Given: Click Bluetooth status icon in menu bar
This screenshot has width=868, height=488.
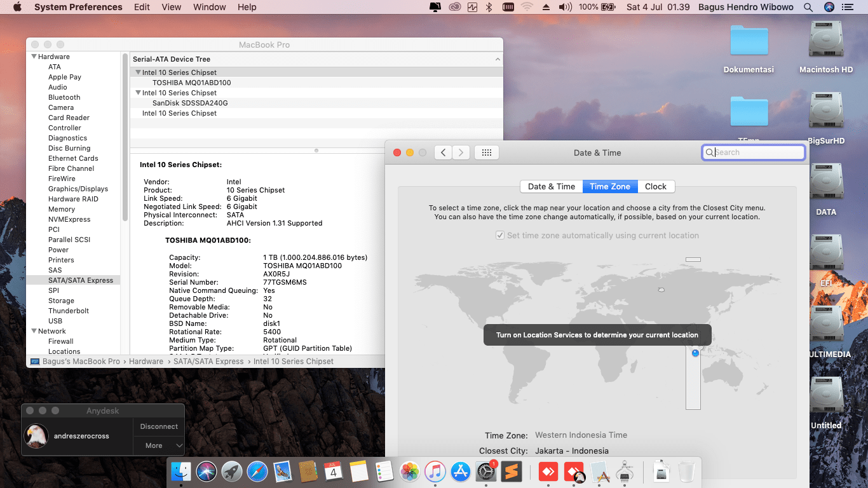Looking at the screenshot, I should (x=489, y=7).
